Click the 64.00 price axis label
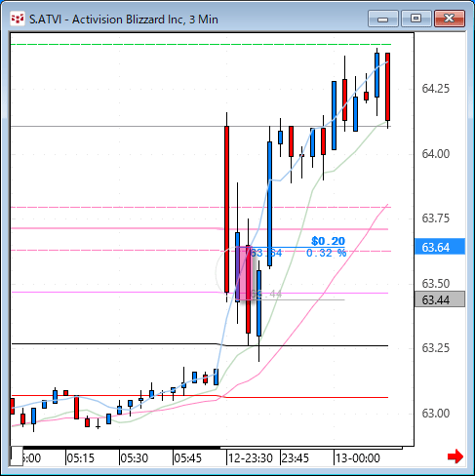The image size is (475, 476). point(435,153)
